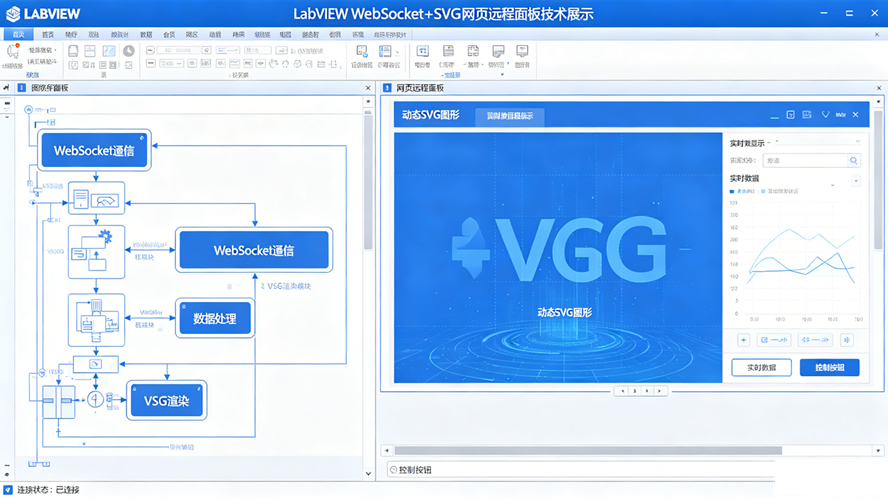Click the round timer node left of VSG渲染
Viewport: 888px width, 498px height.
coord(95,399)
